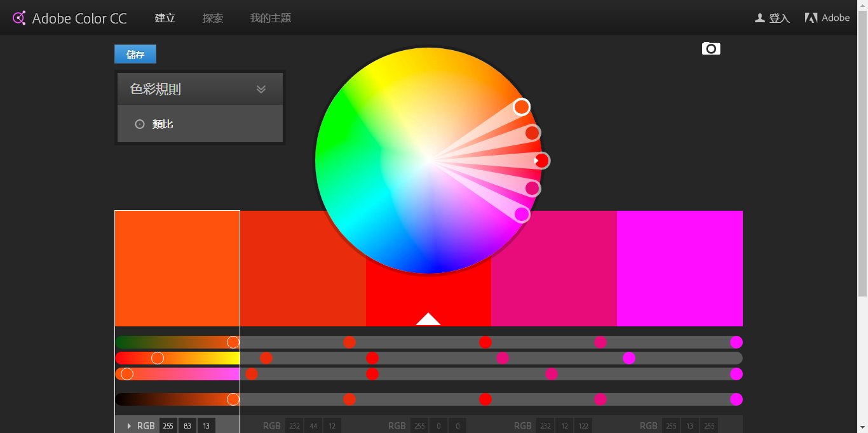Click the brightness slider handle for orange
The height and width of the screenshot is (433, 868).
click(x=233, y=399)
